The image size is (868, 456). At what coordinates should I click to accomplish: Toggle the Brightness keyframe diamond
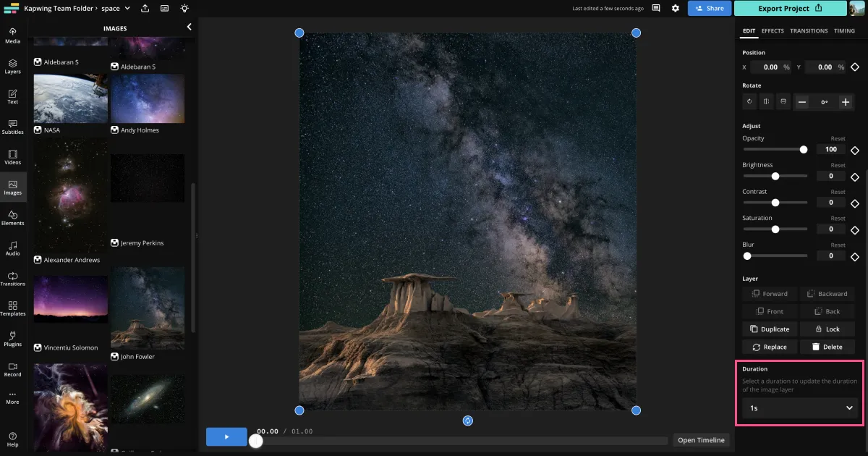click(855, 176)
